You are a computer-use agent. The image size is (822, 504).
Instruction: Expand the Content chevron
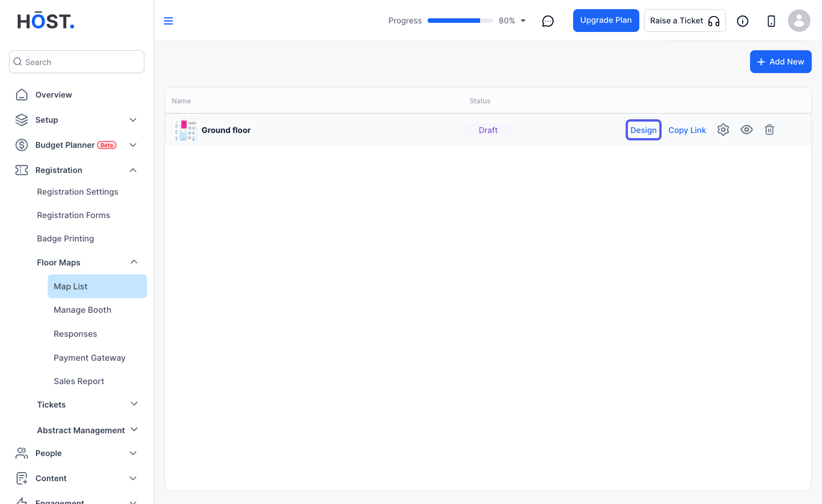[133, 478]
